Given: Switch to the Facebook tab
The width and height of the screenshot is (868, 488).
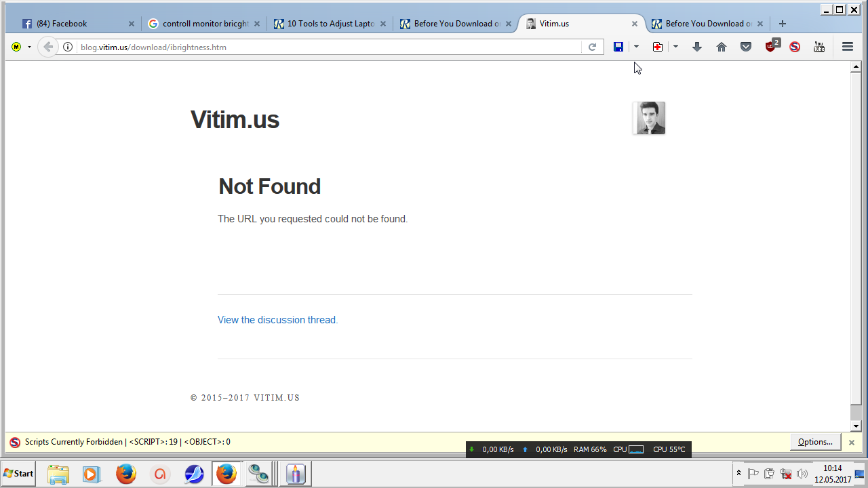Looking at the screenshot, I should click(78, 23).
